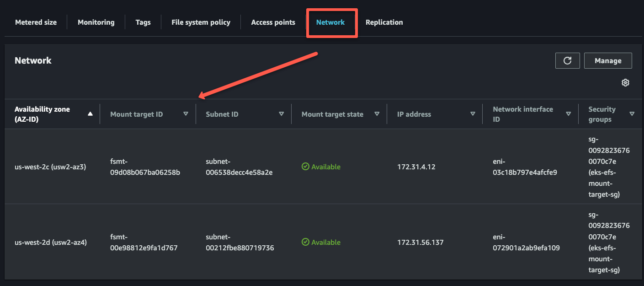The width and height of the screenshot is (644, 286).
Task: Switch to the Monitoring tab
Action: tap(96, 22)
